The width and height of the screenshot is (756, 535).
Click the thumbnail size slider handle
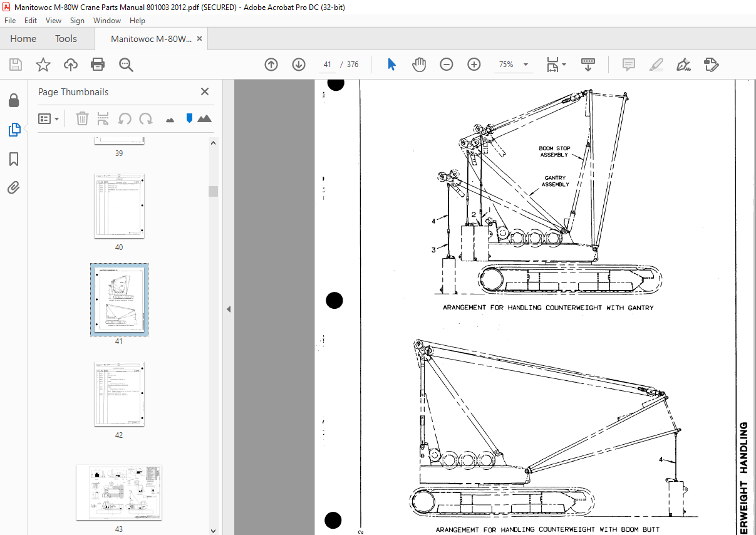189,118
